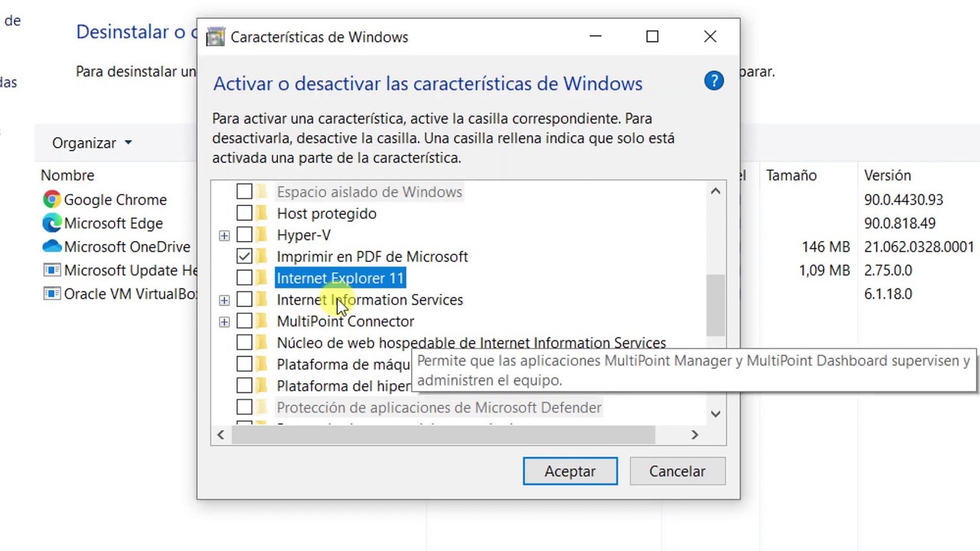Check Núcleo de web hospedable checkbox

point(244,342)
